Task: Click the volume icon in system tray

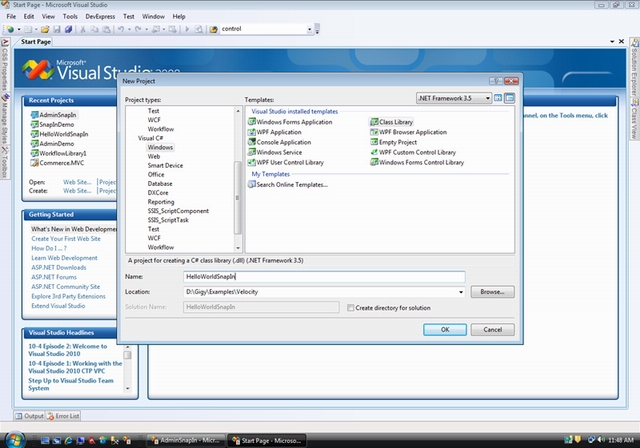Action: (601, 440)
